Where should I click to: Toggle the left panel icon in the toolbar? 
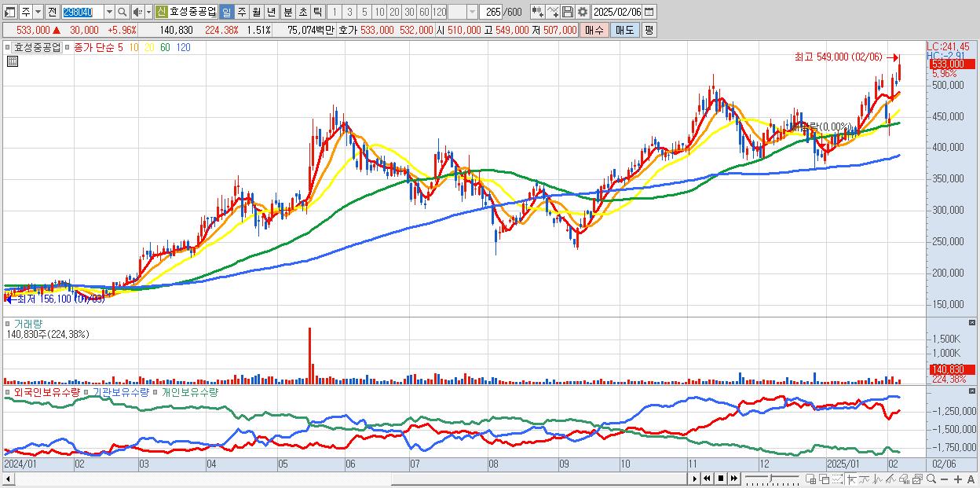[10, 13]
